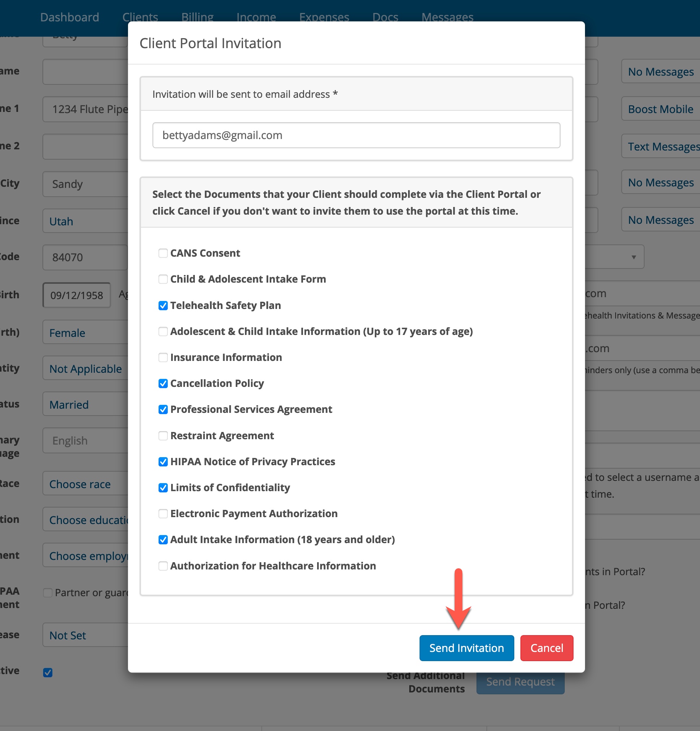Toggle Limits of Confidentiality checkbox
The height and width of the screenshot is (731, 700).
(163, 488)
